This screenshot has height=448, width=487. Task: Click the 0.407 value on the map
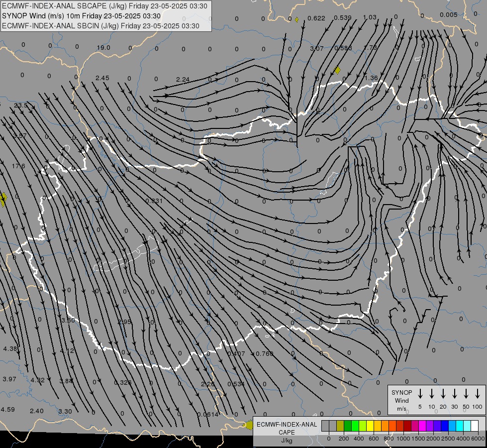[x=236, y=353]
